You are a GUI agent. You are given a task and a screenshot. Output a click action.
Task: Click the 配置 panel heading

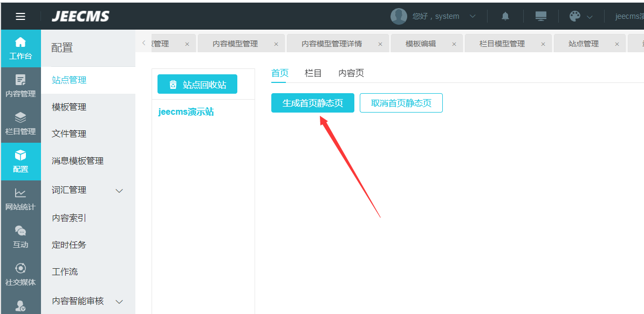click(62, 47)
